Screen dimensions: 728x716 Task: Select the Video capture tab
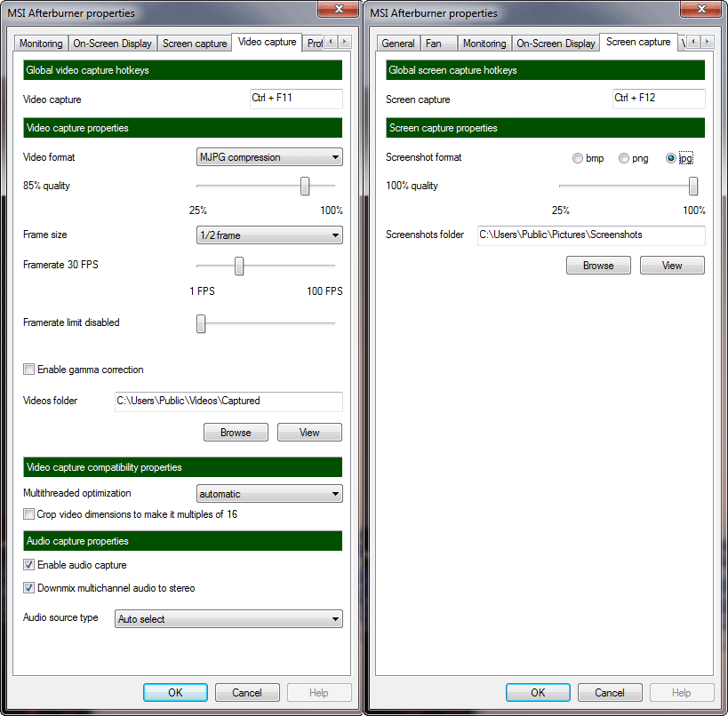click(x=267, y=42)
